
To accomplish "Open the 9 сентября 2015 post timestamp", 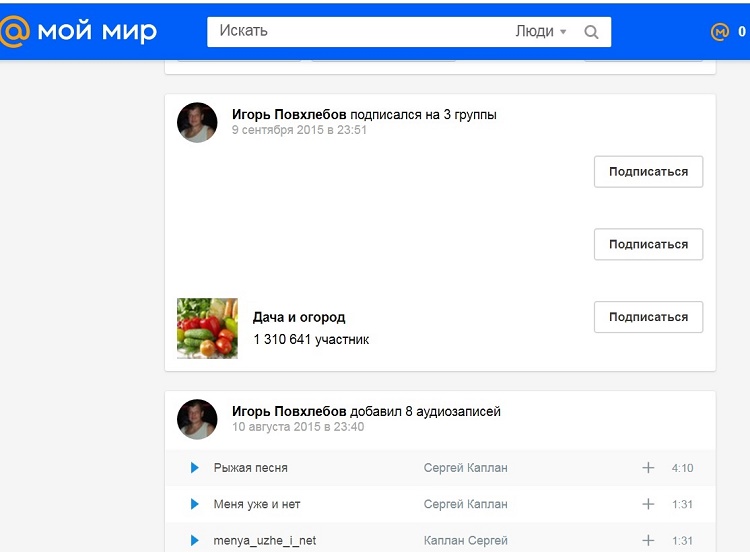I will click(x=299, y=130).
